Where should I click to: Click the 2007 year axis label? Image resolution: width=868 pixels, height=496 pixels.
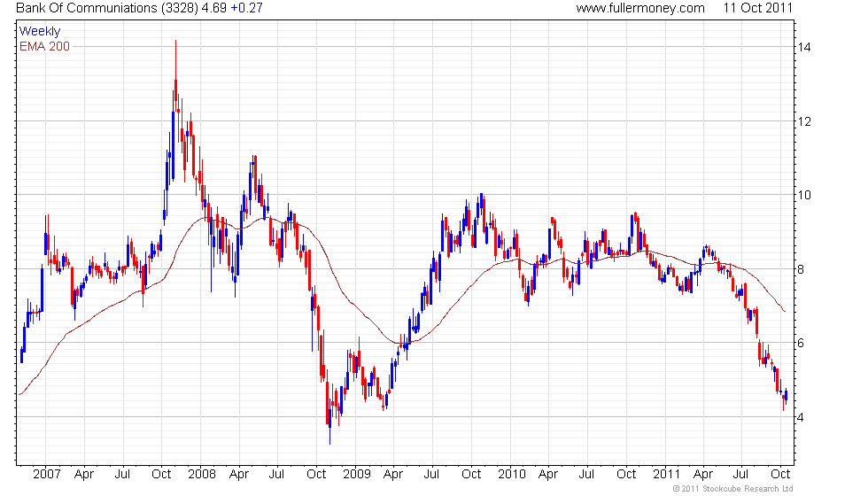[46, 475]
